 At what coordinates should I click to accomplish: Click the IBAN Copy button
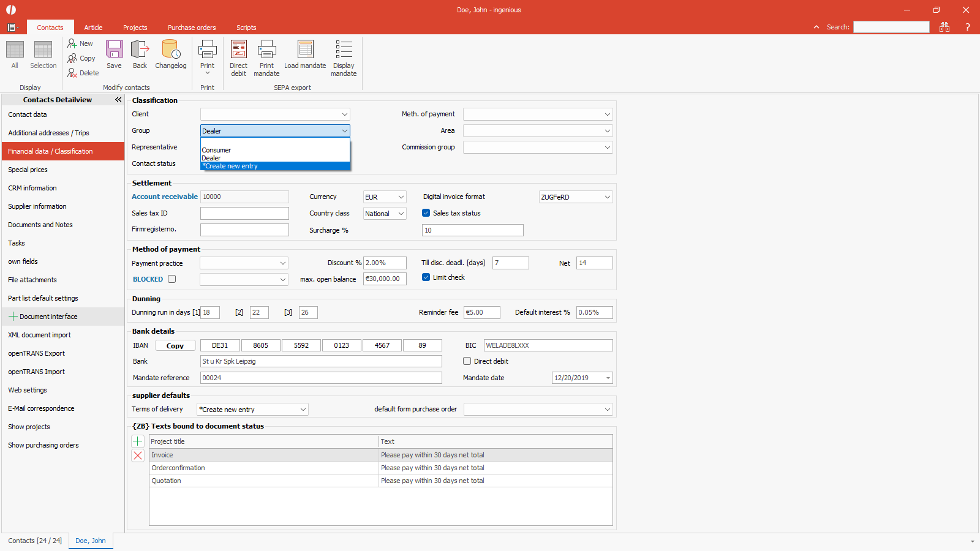click(x=175, y=346)
